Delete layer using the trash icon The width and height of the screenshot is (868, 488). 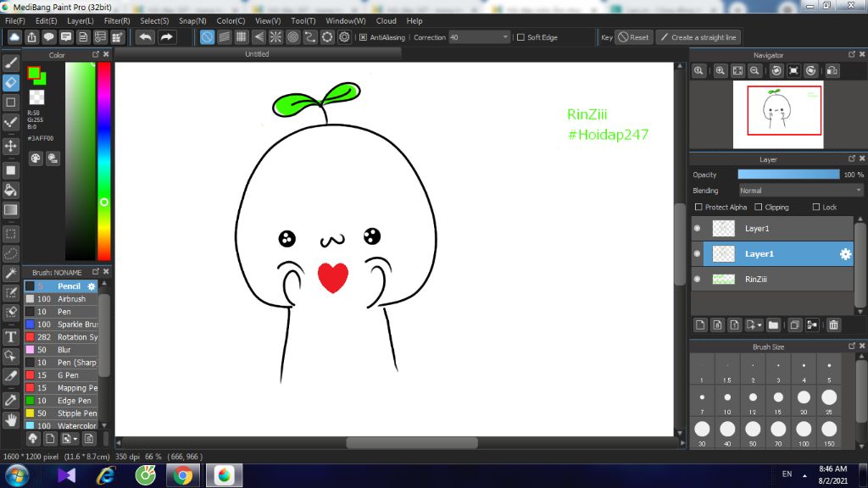(x=833, y=324)
